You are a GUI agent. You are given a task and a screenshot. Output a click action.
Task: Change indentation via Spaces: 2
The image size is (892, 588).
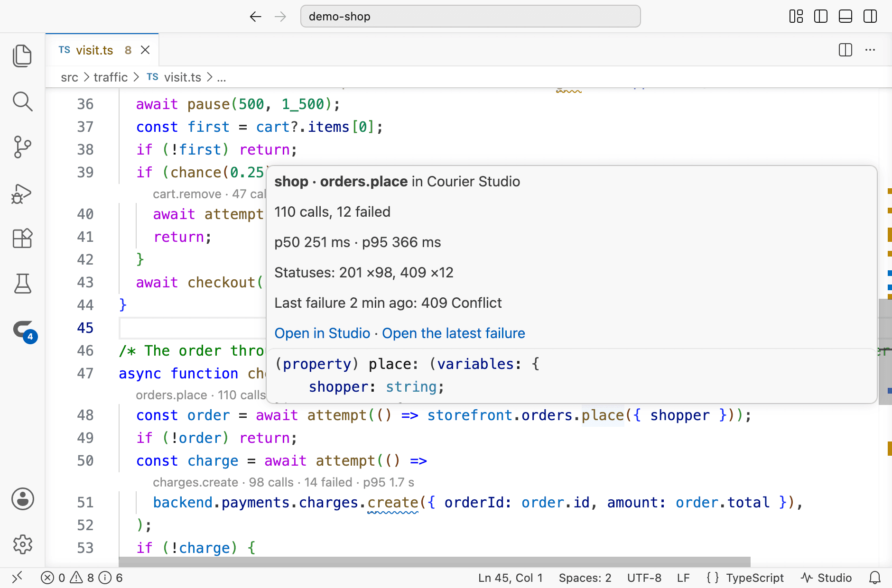585,578
